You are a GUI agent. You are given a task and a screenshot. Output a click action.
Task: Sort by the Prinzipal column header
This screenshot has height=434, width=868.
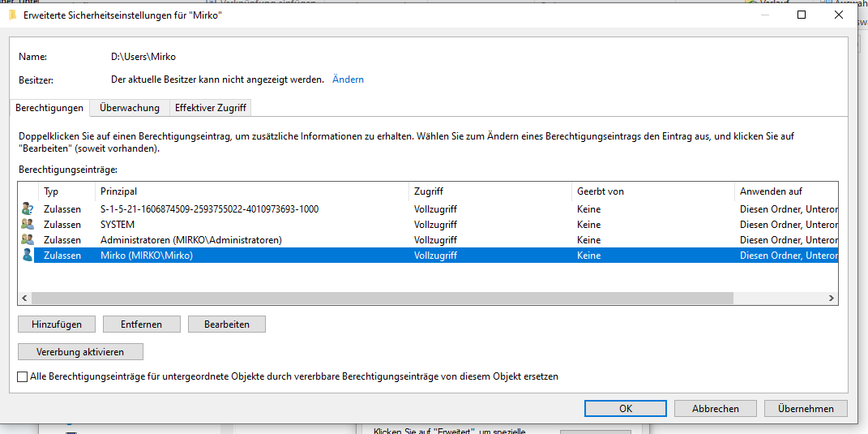(252, 191)
